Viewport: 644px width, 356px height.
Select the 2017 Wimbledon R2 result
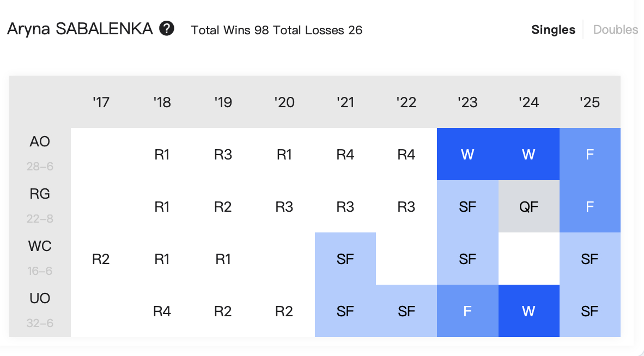pos(101,259)
